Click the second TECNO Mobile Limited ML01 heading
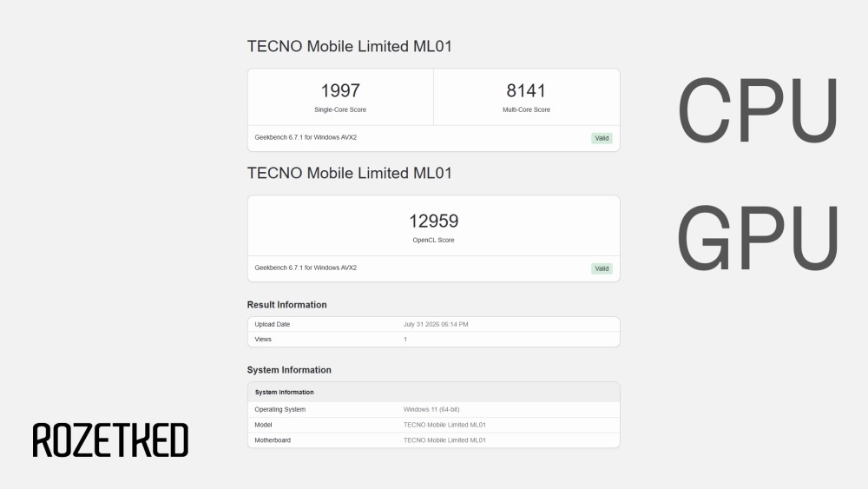 [x=349, y=174]
